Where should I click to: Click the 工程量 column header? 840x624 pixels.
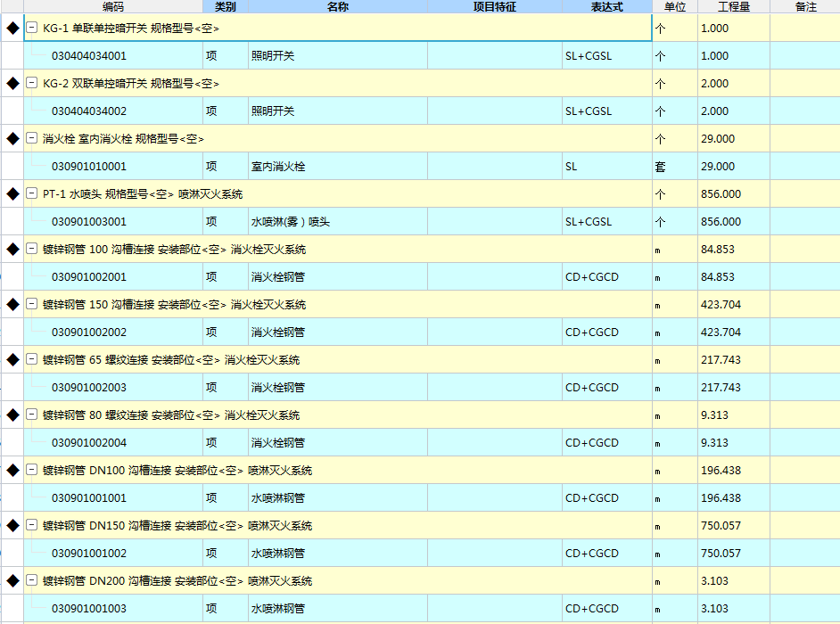click(733, 6)
